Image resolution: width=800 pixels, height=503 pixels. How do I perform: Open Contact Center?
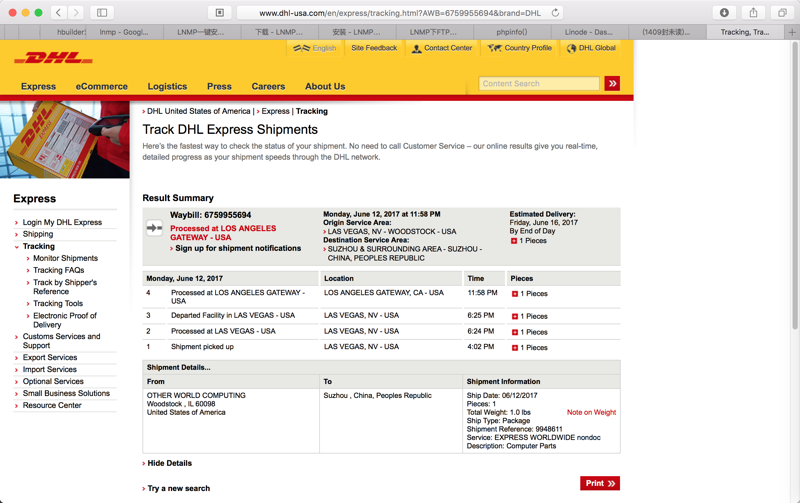tap(442, 48)
